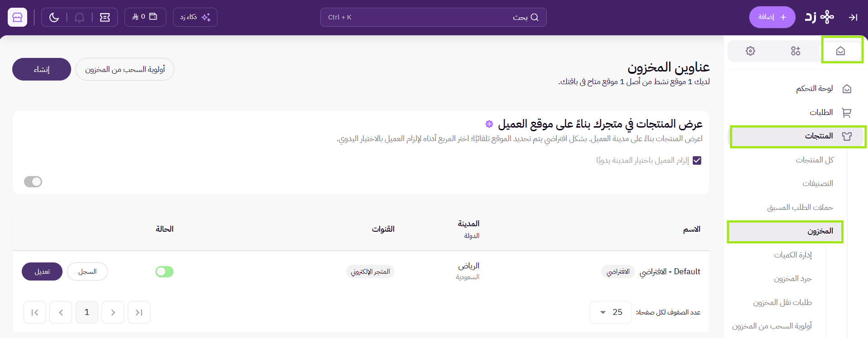The width and height of the screenshot is (868, 338).
Task: Switch to settings gear sidebar tab
Action: tap(750, 51)
